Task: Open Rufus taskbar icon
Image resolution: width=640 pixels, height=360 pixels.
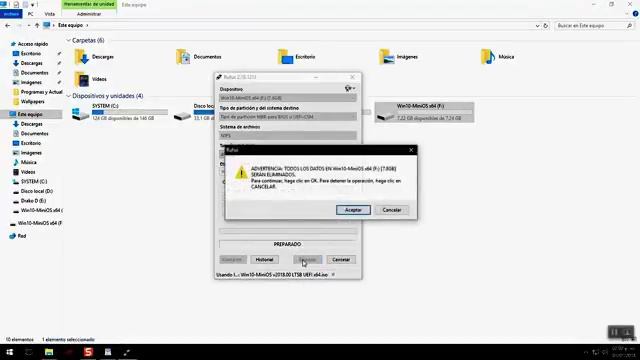Action: 127,352
